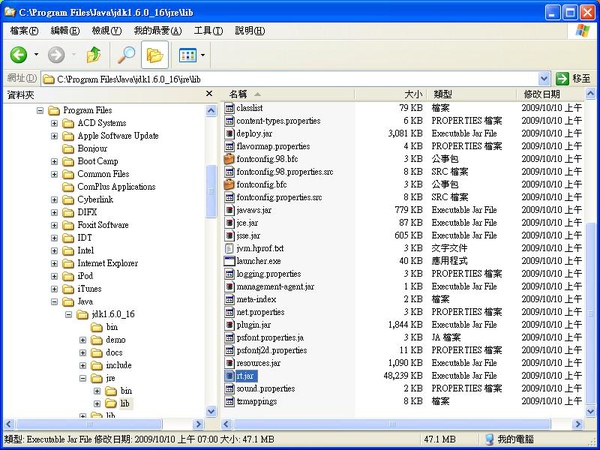Select the docs folder in tree
Image resolution: width=600 pixels, height=450 pixels.
(x=114, y=352)
